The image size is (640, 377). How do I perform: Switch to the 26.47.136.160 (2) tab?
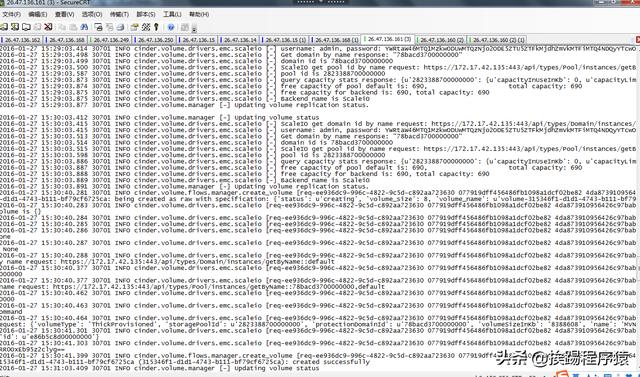click(x=441, y=40)
